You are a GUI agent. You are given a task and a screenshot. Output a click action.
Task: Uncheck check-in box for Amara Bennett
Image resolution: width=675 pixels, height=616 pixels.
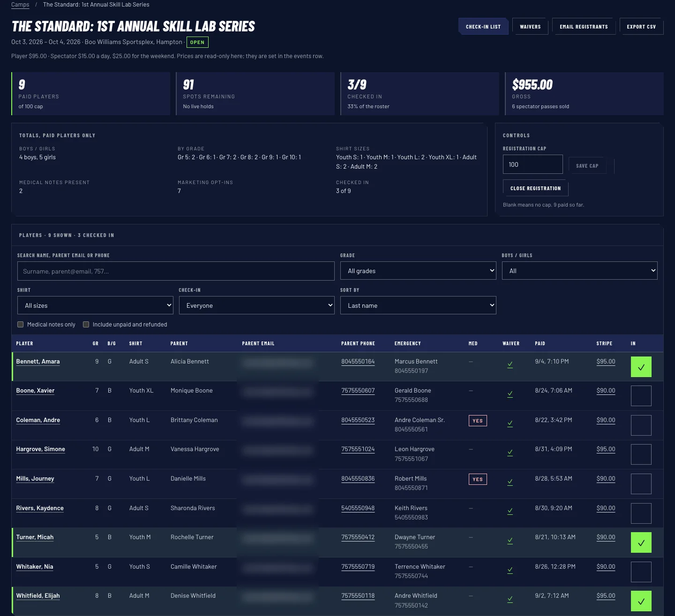641,367
